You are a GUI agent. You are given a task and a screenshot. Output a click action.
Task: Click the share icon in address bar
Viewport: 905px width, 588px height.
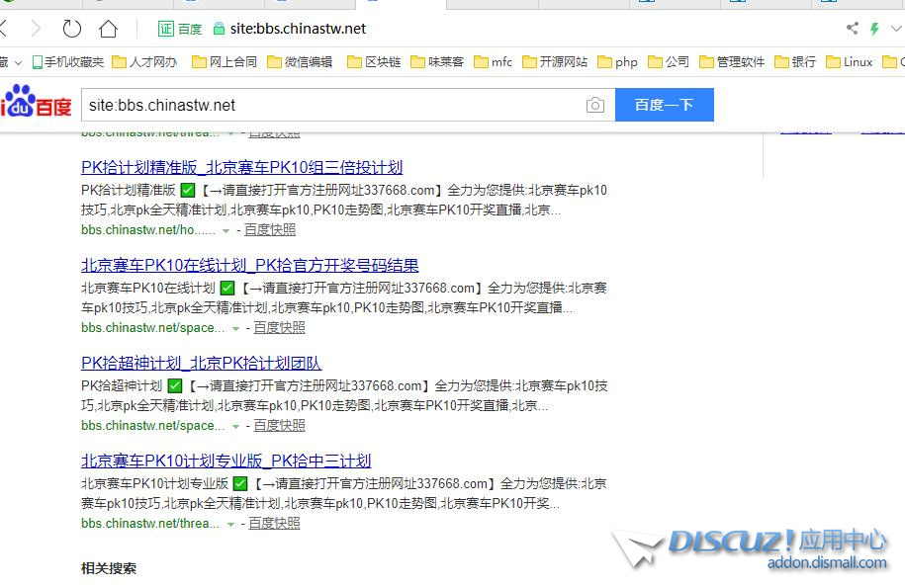click(852, 29)
